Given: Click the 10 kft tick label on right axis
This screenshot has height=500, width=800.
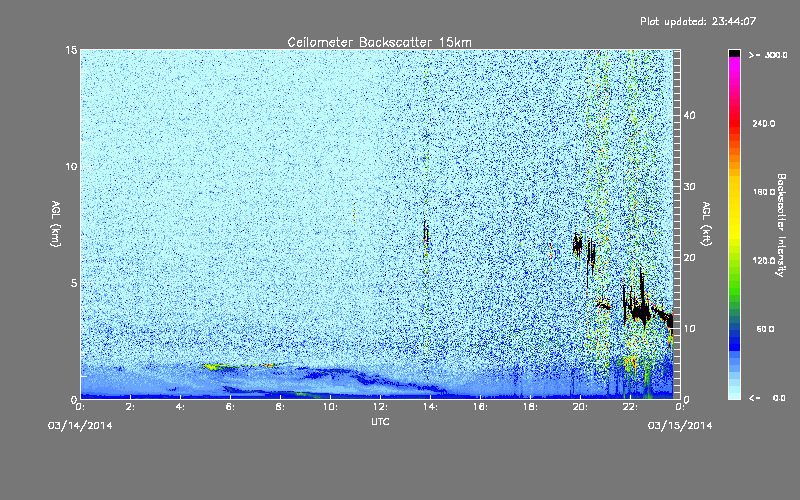Looking at the screenshot, I should point(689,328).
